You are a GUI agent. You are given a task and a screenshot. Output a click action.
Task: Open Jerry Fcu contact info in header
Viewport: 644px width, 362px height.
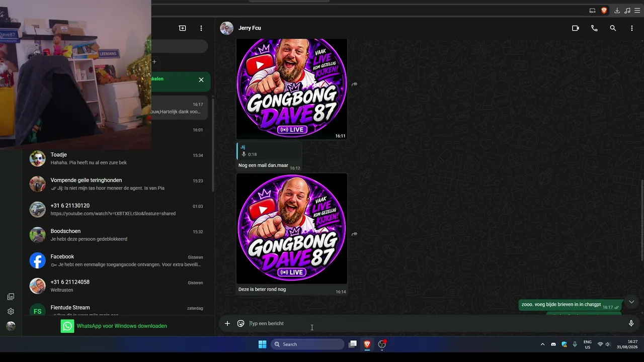250,28
